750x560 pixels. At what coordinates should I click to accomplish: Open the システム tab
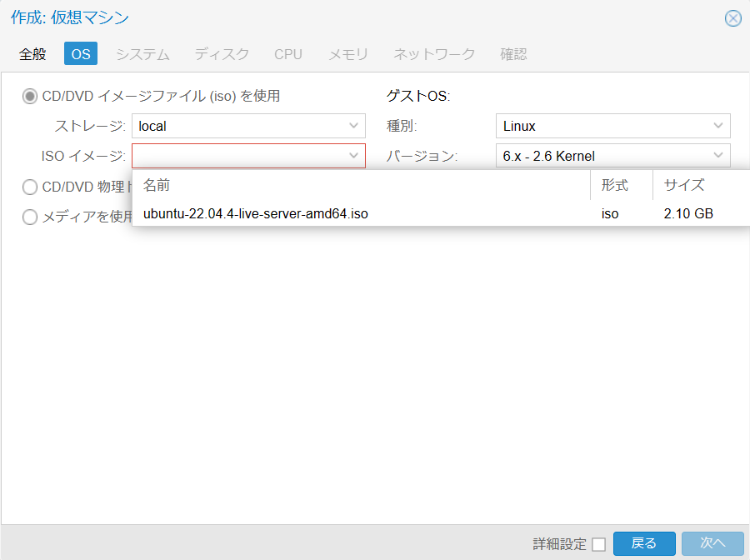pos(142,54)
